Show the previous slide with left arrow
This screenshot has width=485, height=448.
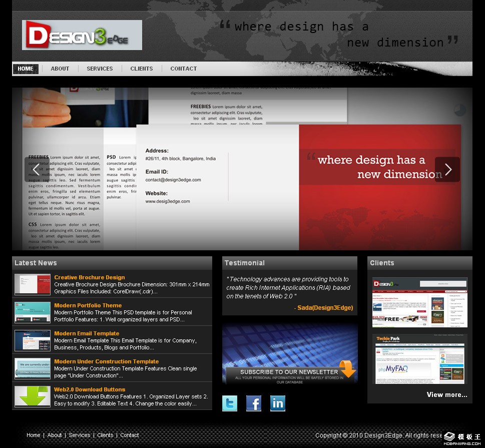click(37, 169)
